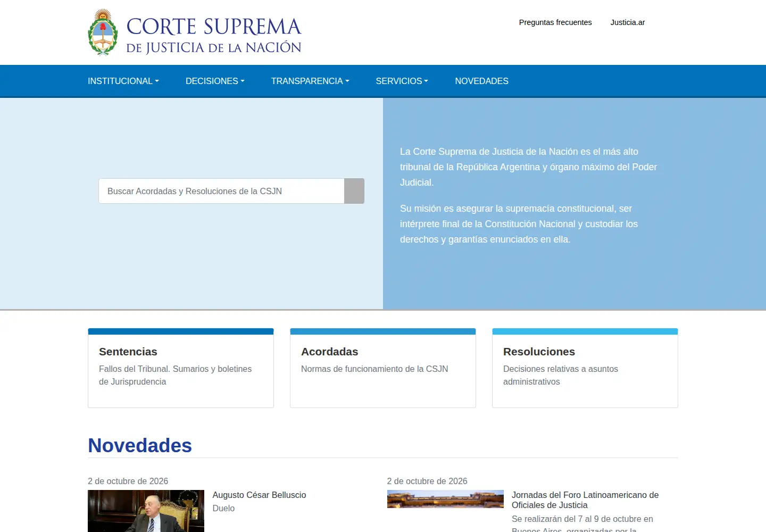This screenshot has width=766, height=532.
Task: Open the Foro Latinoamericano news thumbnail
Action: tap(445, 499)
